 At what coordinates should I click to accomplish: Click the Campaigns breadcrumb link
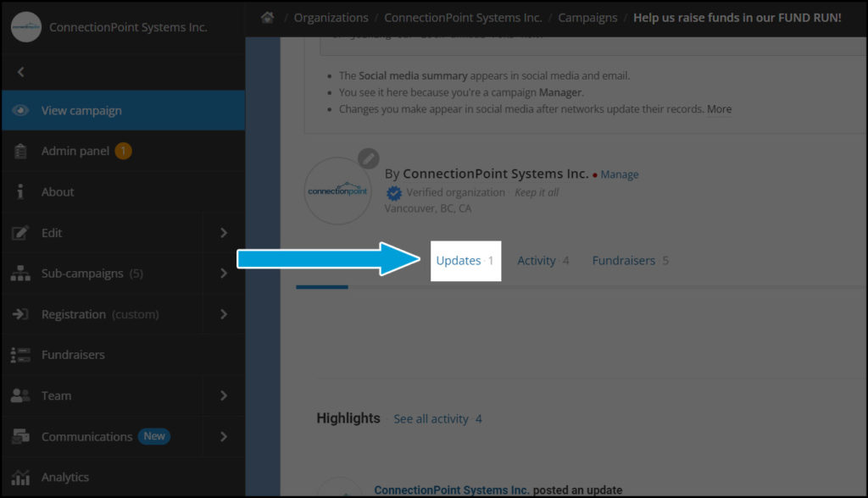(587, 18)
